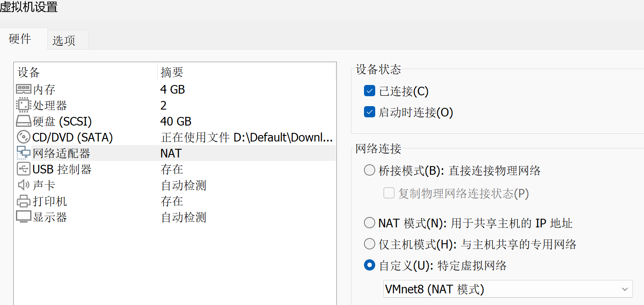
Task: Click the processor (处理器) chip icon
Action: click(24, 105)
